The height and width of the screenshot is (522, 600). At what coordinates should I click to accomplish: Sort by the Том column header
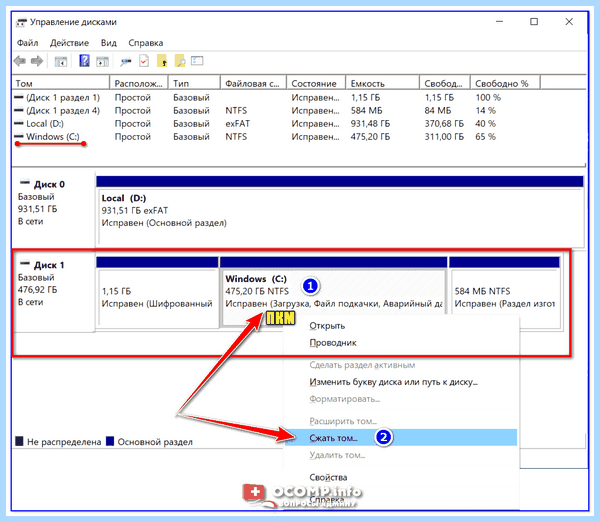pyautogui.click(x=61, y=83)
